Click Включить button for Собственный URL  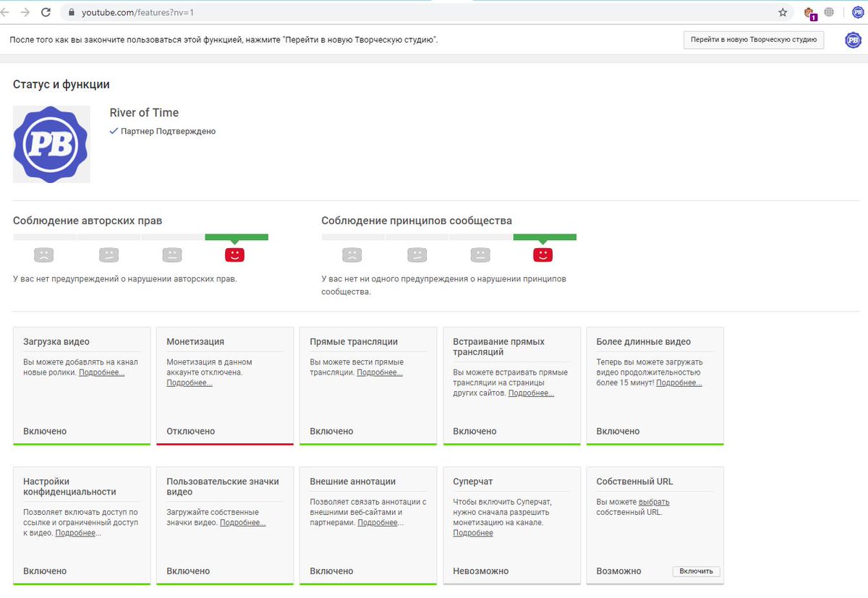tap(697, 571)
